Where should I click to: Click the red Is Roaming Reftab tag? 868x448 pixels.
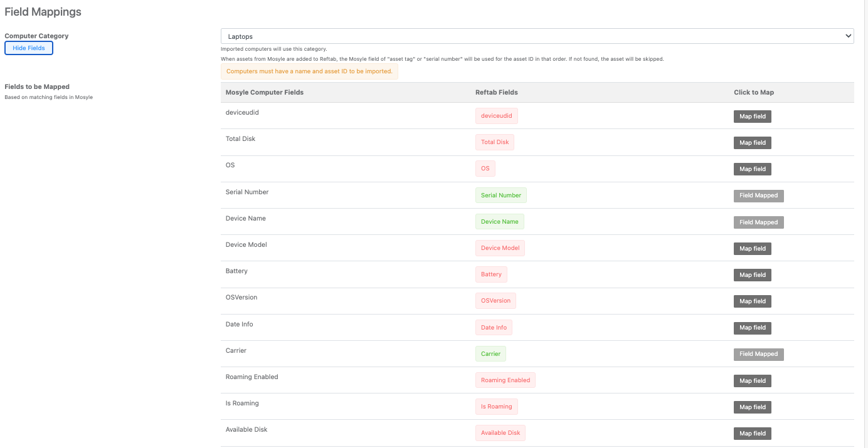[x=497, y=407]
